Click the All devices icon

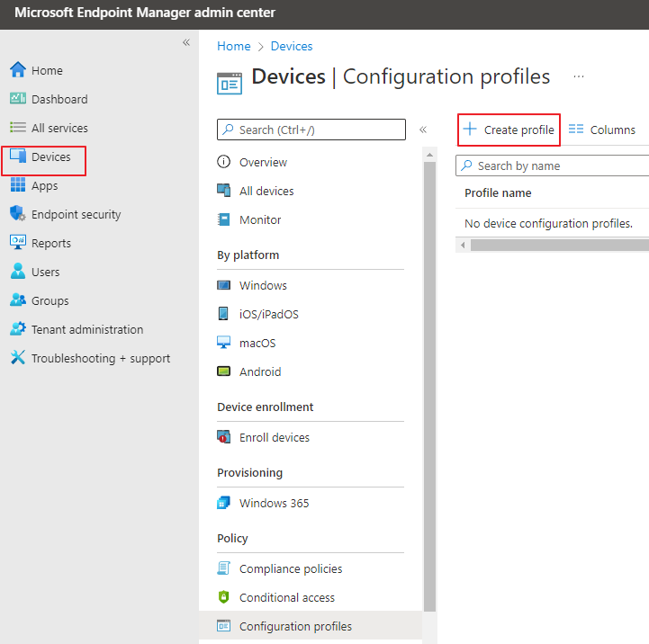(x=224, y=191)
